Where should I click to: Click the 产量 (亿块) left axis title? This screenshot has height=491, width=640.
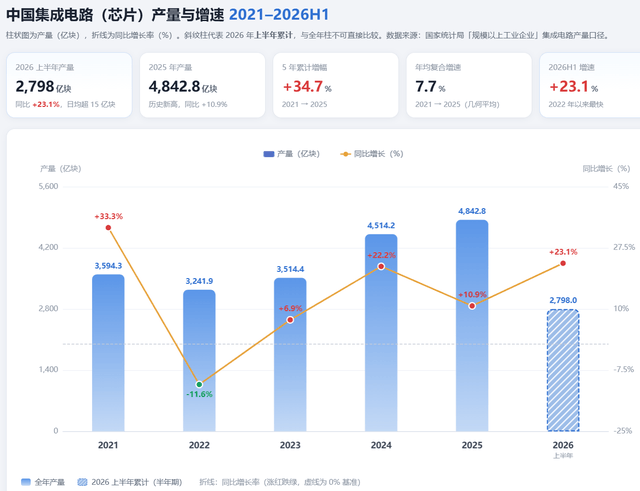click(x=60, y=169)
